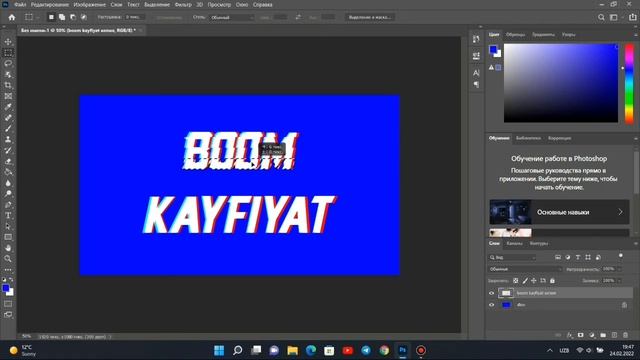
Task: Open the layer filter kind dropdown
Action: (x=513, y=258)
